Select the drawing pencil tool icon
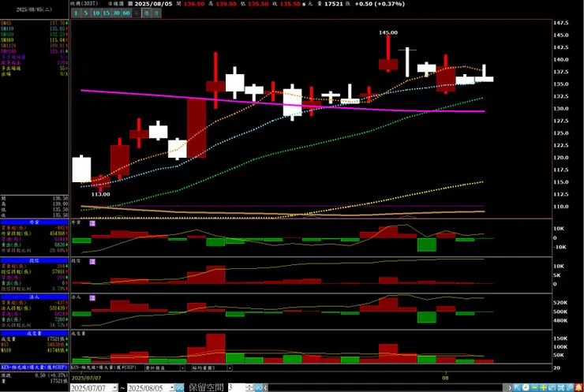This screenshot has width=584, height=392. click(570, 388)
